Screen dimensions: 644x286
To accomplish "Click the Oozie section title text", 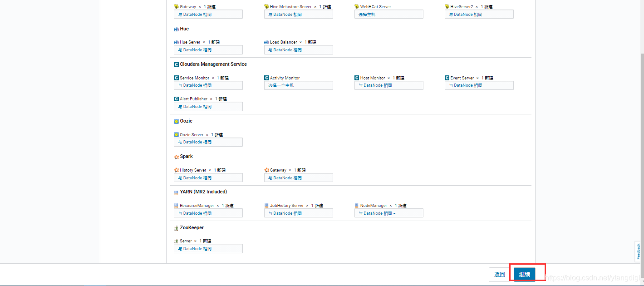I will [186, 121].
